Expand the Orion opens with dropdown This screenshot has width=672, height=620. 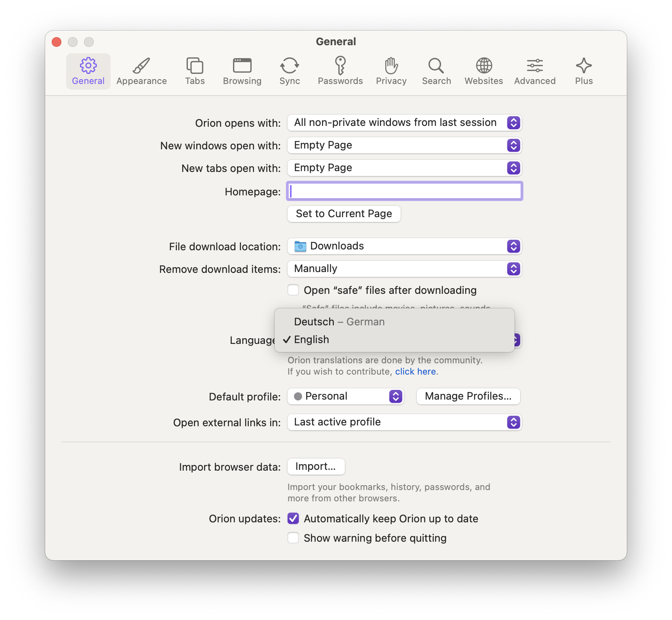(404, 123)
